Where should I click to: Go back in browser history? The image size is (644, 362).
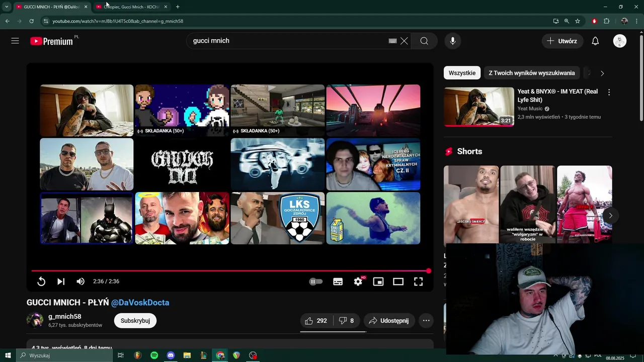coord(7,21)
